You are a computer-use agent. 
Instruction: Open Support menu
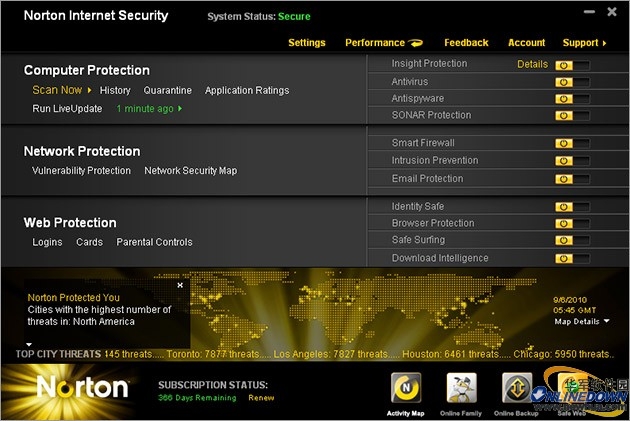(x=580, y=43)
